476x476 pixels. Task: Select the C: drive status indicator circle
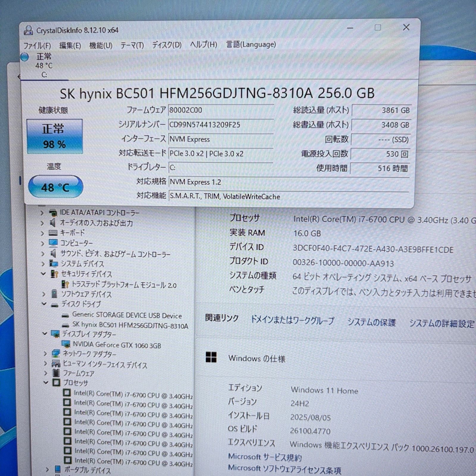coord(25,57)
